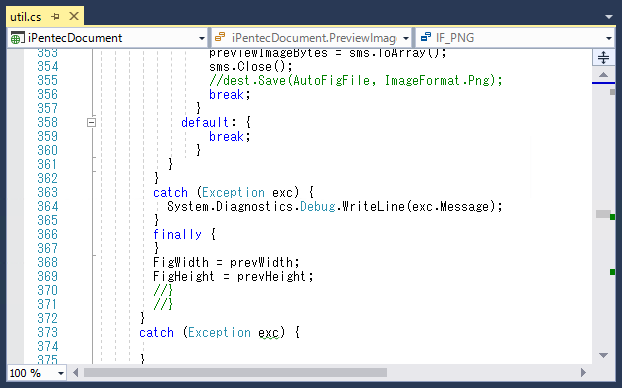Click the horizontal scrollbar right arrow

pyautogui.click(x=583, y=373)
